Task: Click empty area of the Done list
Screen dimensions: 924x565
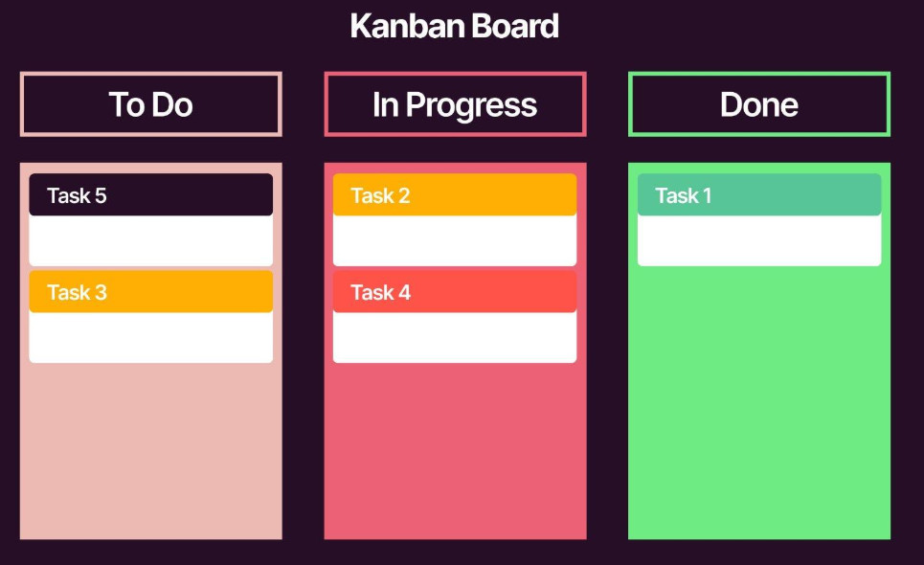Action: point(759,403)
